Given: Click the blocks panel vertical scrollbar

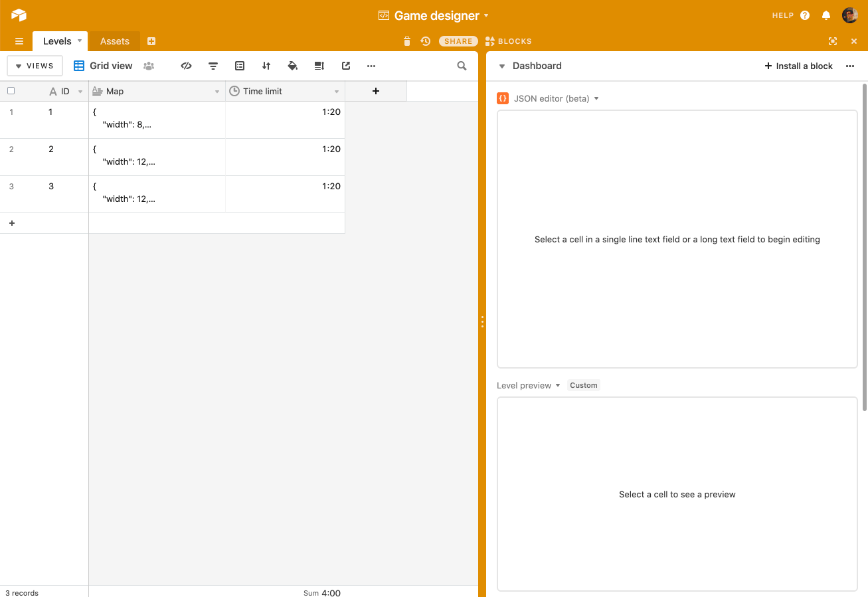Looking at the screenshot, I should click(x=864, y=246).
